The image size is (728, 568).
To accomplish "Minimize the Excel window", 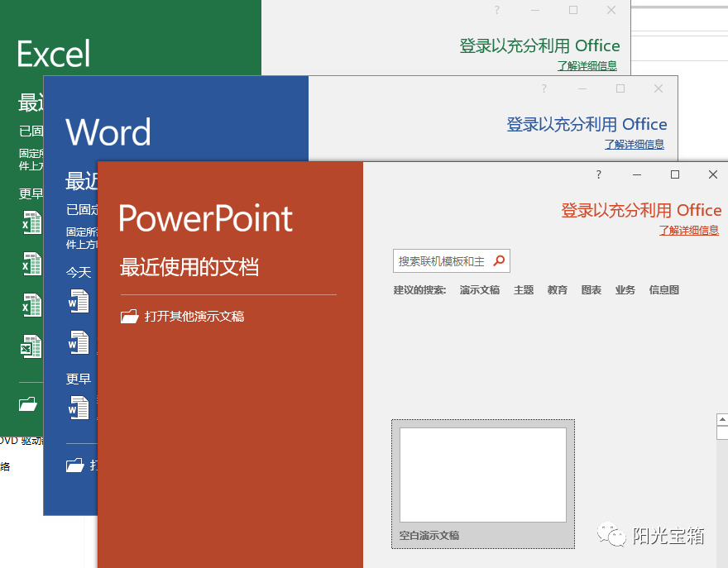I will tap(535, 10).
